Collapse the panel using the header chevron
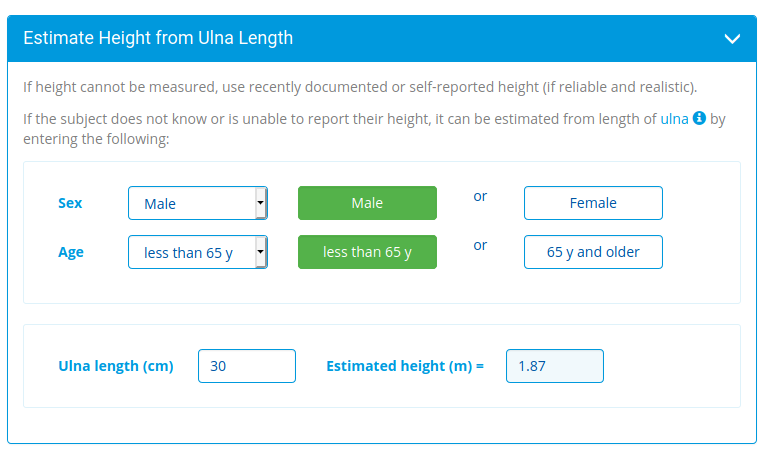 pyautogui.click(x=732, y=39)
